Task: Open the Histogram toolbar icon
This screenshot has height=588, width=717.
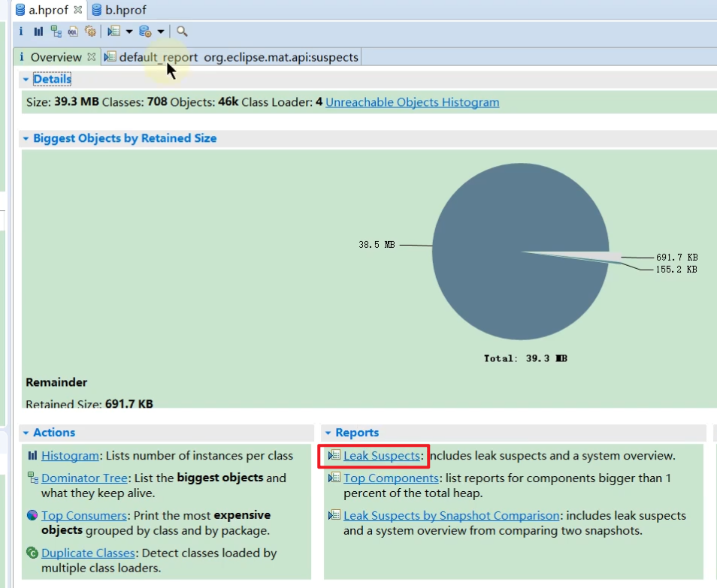Action: [x=38, y=31]
